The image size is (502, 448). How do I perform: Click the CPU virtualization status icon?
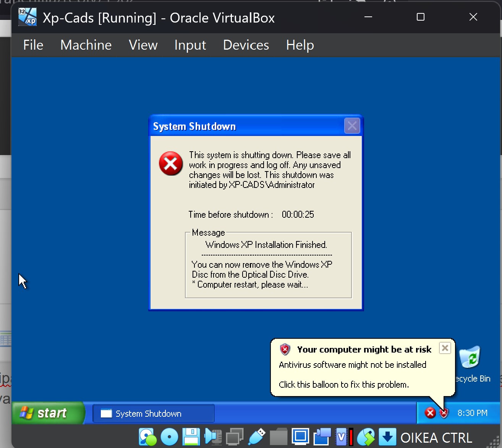pos(344,437)
